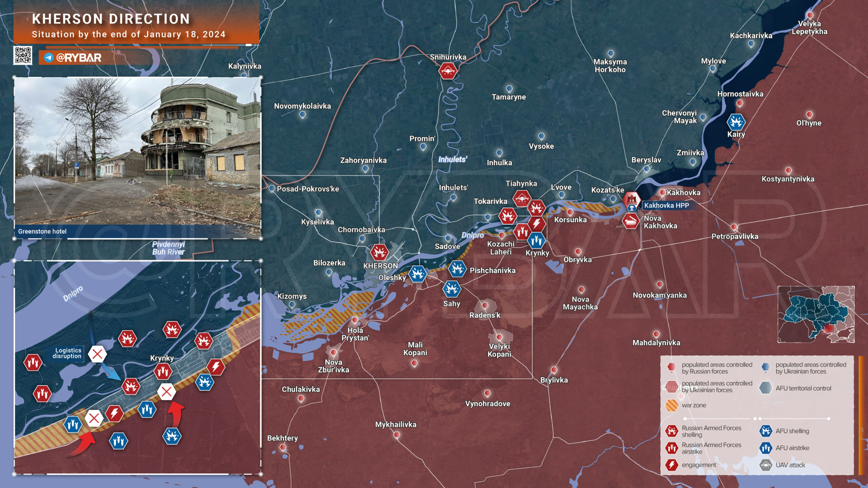
Task: Click the war zone legend swatch
Action: 671,405
